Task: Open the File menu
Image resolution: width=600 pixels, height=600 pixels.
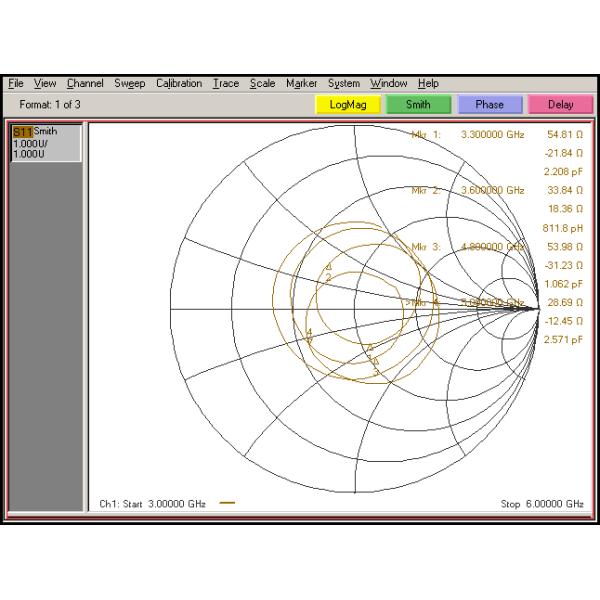Action: pyautogui.click(x=16, y=84)
